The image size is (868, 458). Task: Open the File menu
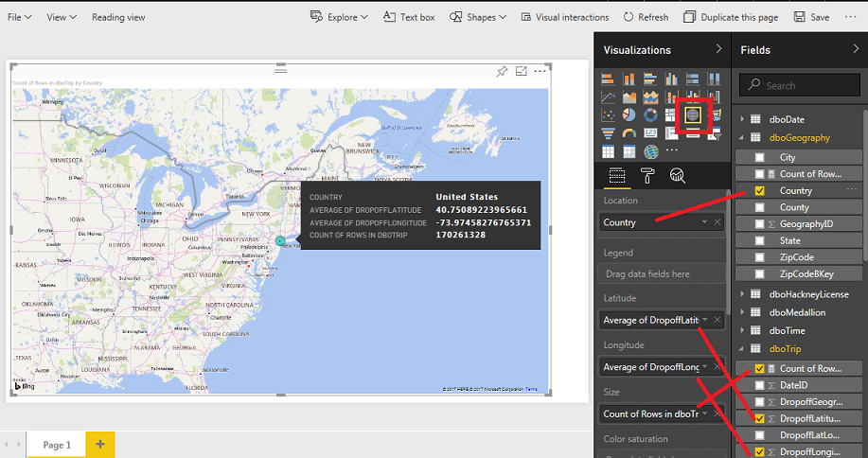pyautogui.click(x=20, y=17)
